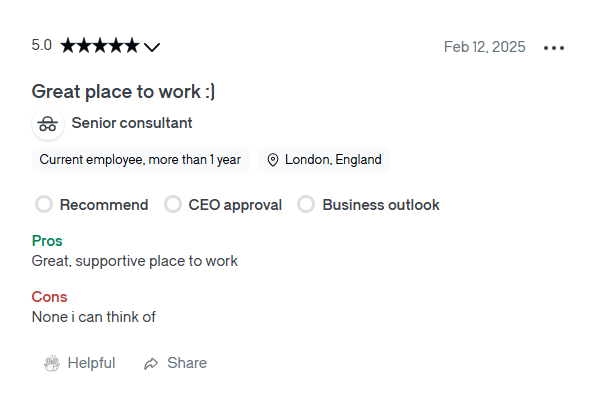606x416 pixels.
Task: Click the five black stars rating
Action: click(100, 45)
